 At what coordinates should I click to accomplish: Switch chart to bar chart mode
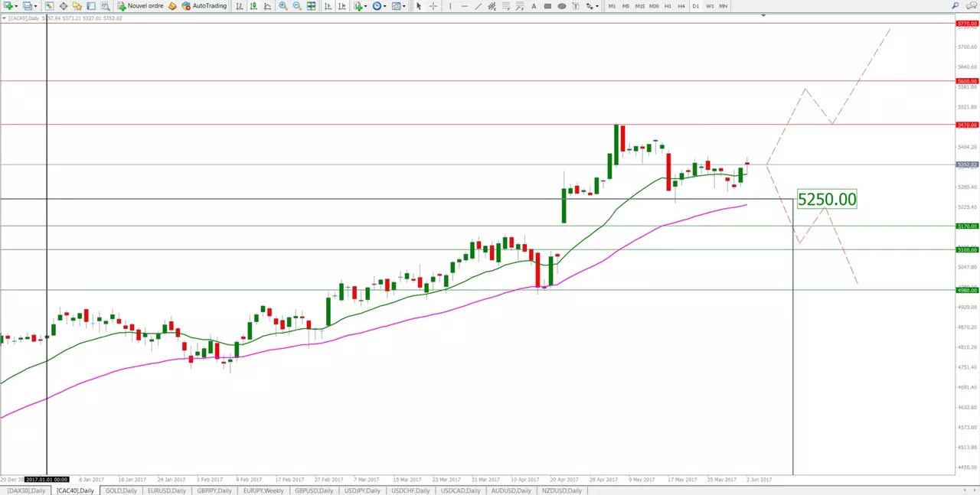pos(240,6)
